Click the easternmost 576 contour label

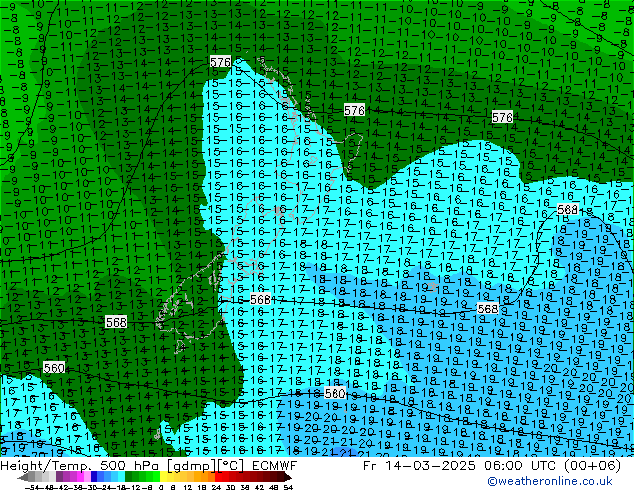click(x=502, y=117)
